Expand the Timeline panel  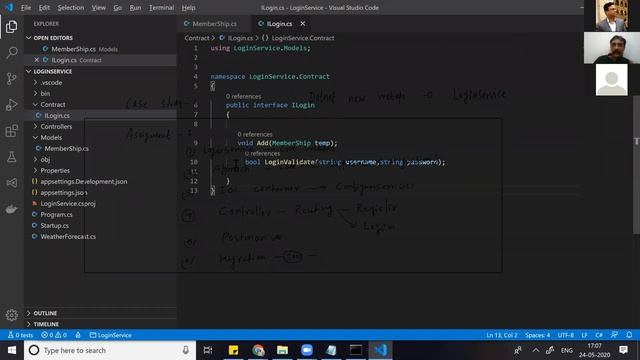(100, 324)
